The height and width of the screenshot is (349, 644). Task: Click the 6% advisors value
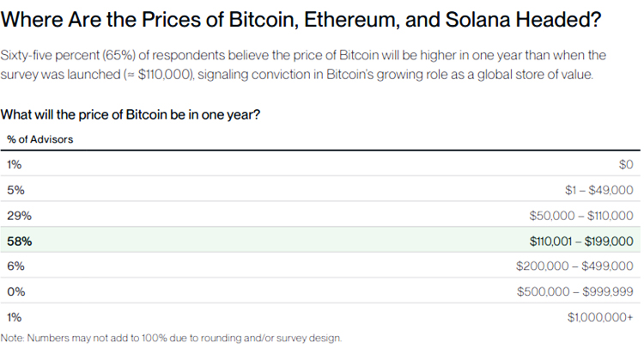click(x=15, y=266)
